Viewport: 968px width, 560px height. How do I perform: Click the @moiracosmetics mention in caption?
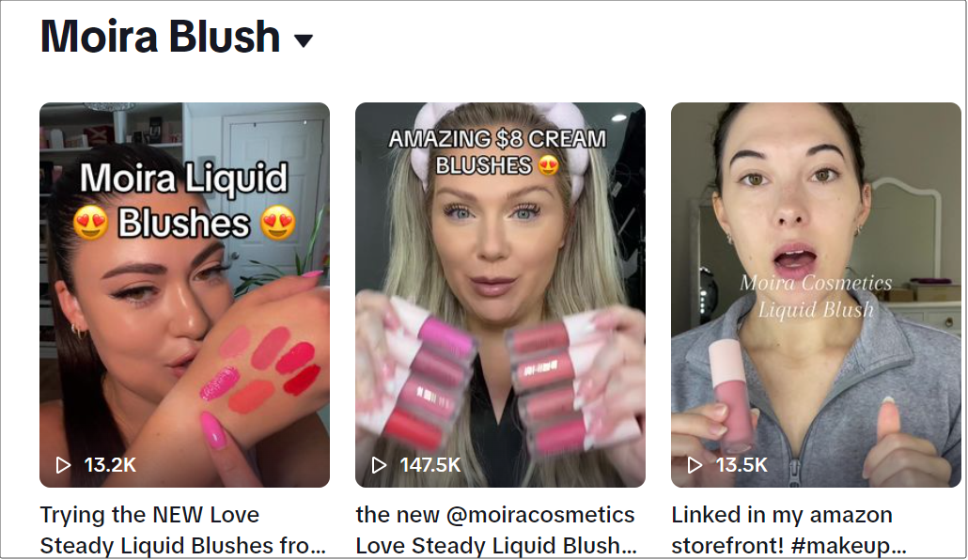coord(540,515)
